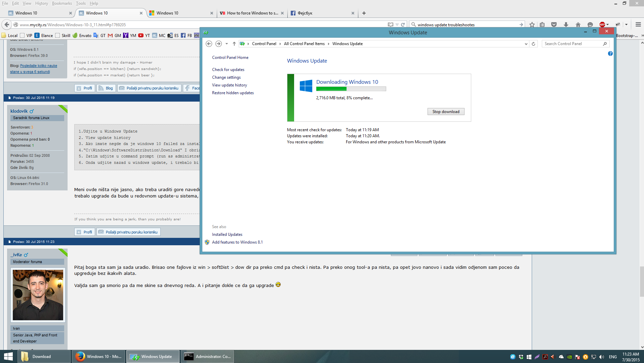Open OneDrive cloud tray icon
Image resolution: width=644 pixels, height=363 pixels.
coord(561,357)
